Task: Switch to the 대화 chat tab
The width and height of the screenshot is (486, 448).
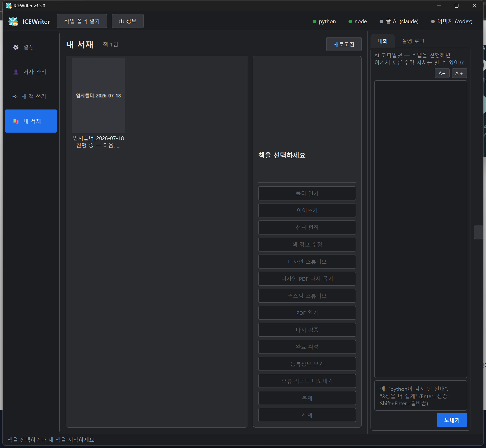Action: [x=382, y=41]
